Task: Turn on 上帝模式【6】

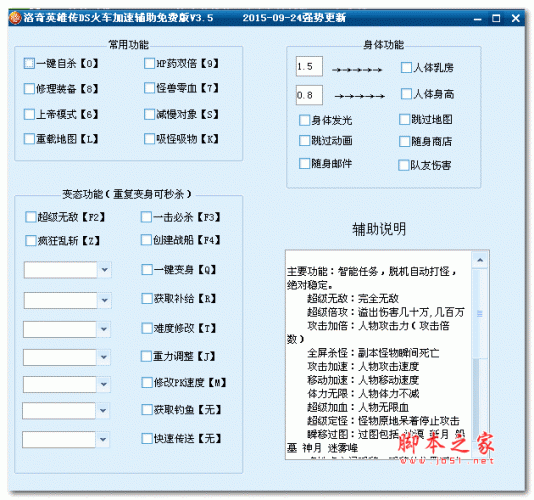Action: tap(29, 114)
